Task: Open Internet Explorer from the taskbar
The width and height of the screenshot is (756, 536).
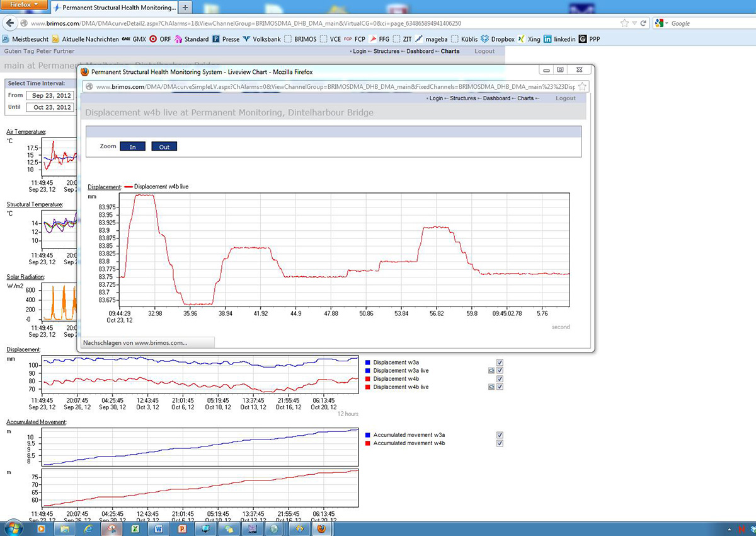Action: (x=88, y=528)
